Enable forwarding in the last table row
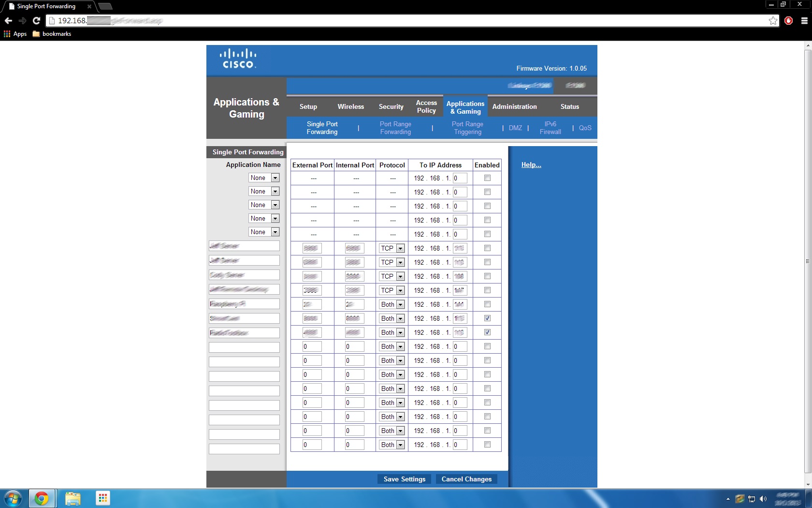The height and width of the screenshot is (508, 812). pos(487,444)
